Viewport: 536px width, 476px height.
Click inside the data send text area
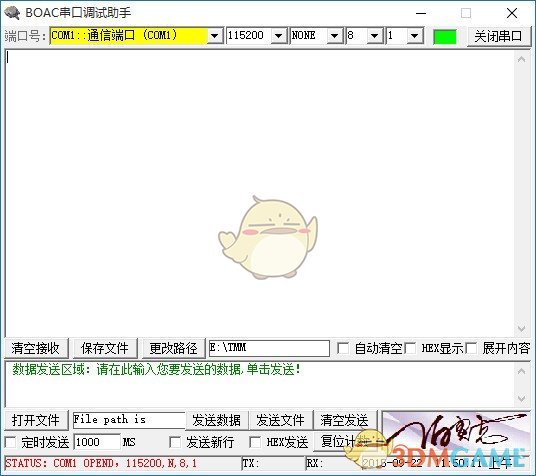260,384
